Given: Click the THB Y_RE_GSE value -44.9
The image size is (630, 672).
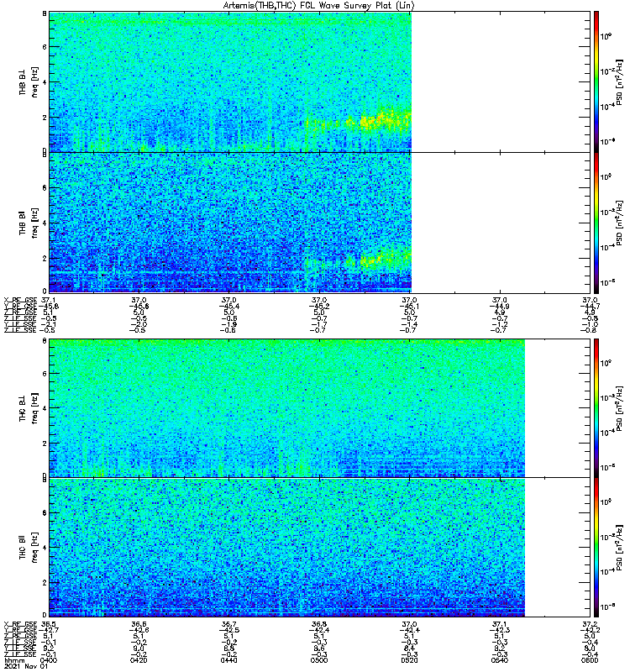Looking at the screenshot, I should pyautogui.click(x=500, y=307).
